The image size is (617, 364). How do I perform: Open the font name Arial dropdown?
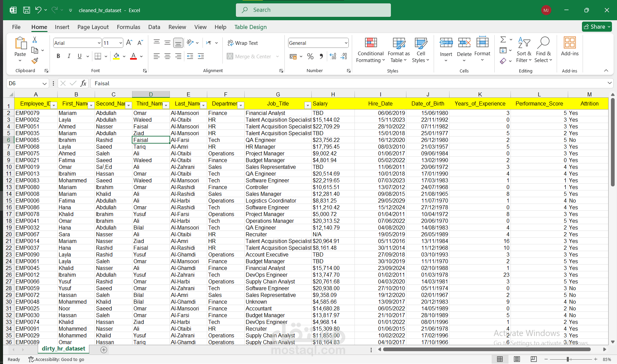(99, 43)
